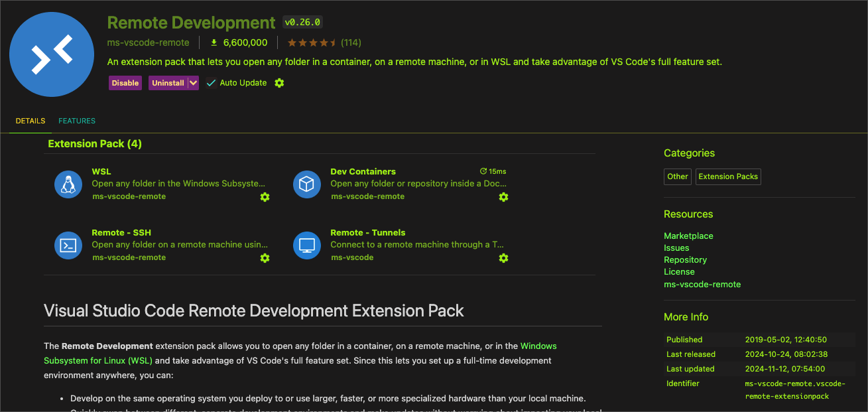Open the WSL penguin icon

[x=68, y=184]
